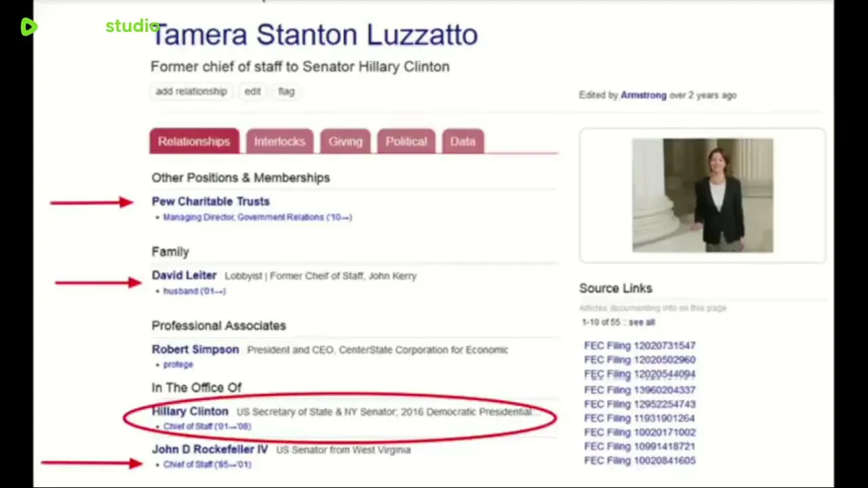Open FEC Filing 10020841605
Image resolution: width=868 pixels, height=488 pixels.
pyautogui.click(x=639, y=461)
